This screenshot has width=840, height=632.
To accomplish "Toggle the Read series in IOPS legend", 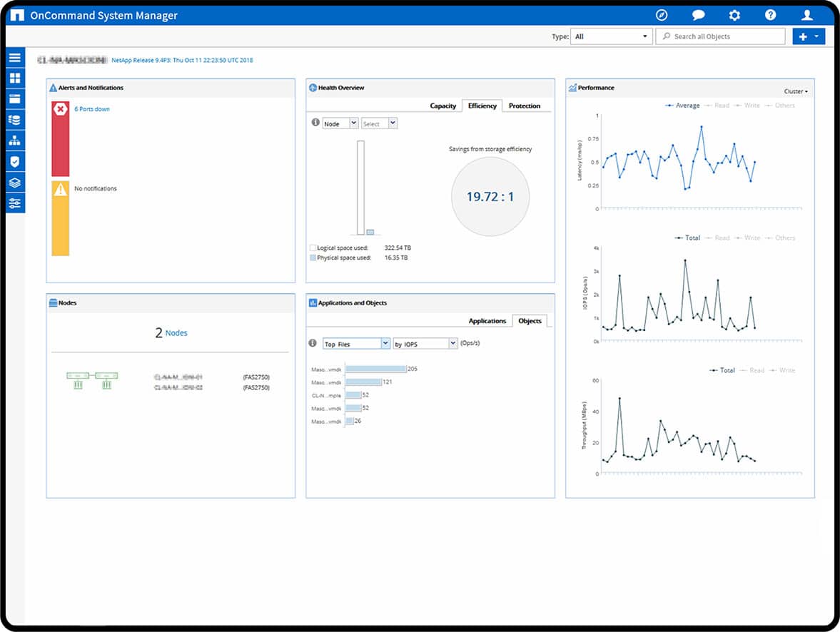I will click(717, 238).
